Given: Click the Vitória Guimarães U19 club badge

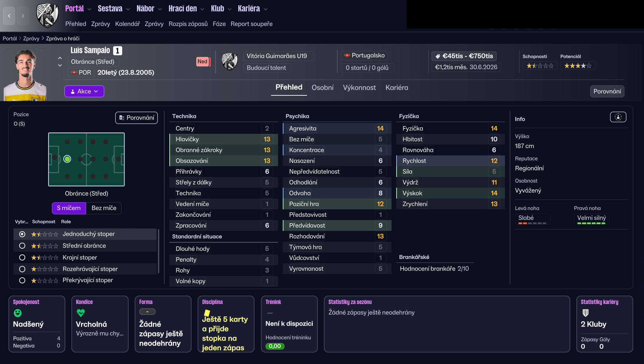Looking at the screenshot, I should (230, 62).
